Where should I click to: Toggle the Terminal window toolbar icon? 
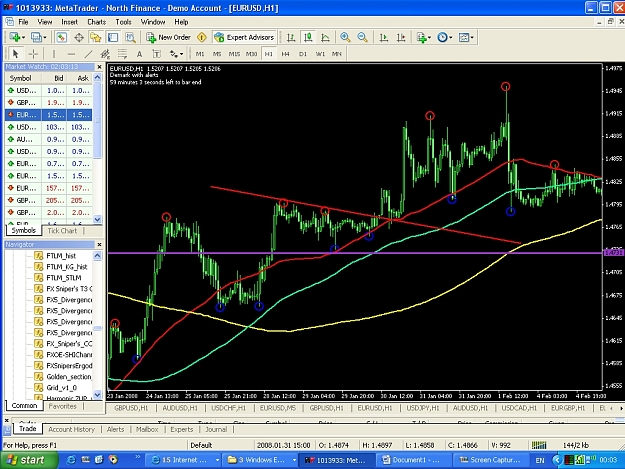(113, 37)
